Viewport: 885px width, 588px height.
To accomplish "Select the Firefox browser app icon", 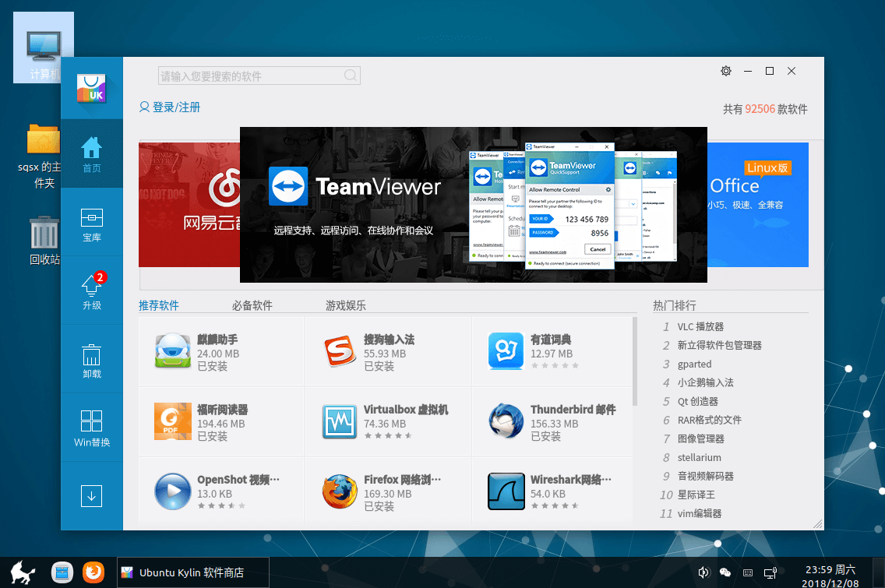I will (x=340, y=491).
